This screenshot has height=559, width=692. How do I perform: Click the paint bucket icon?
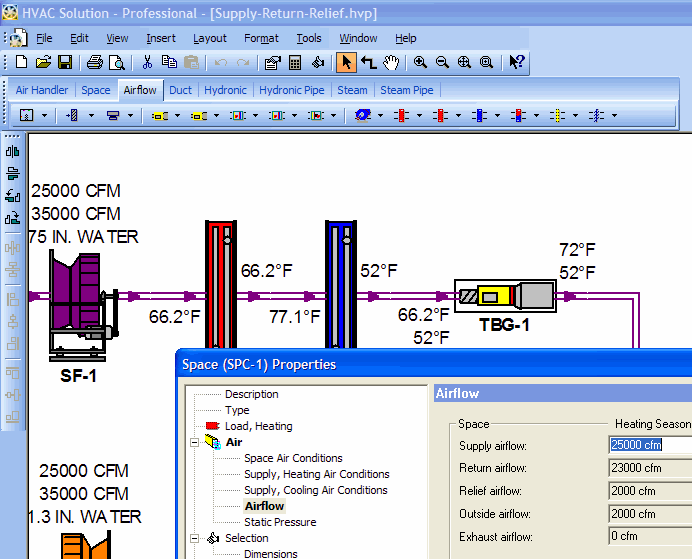[317, 62]
